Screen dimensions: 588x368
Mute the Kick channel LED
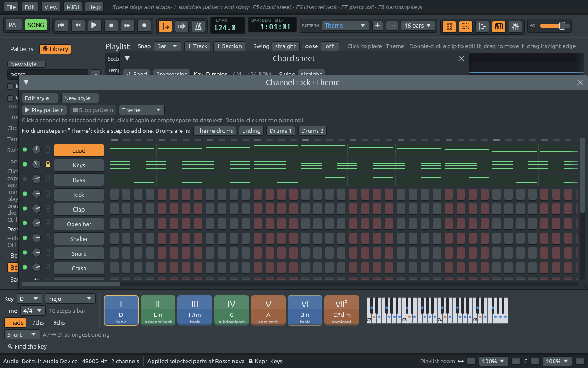(25, 194)
